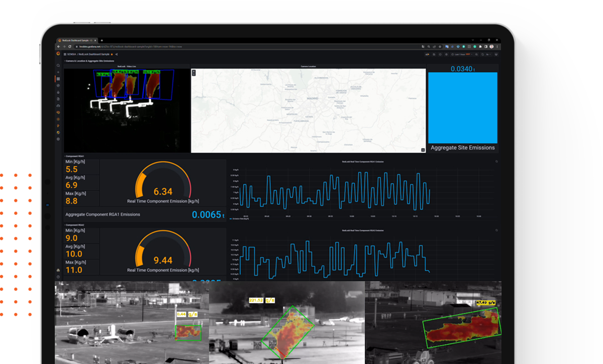This screenshot has width=603, height=364.
Task: Open a new browser tab
Action: [102, 40]
